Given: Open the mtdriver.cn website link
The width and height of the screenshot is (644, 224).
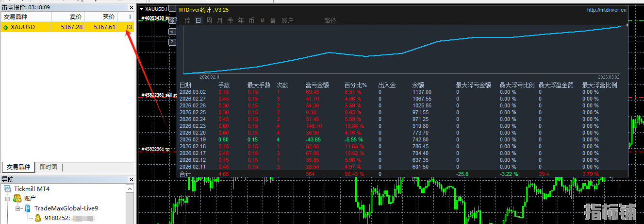Looking at the screenshot, I should click(x=606, y=9).
